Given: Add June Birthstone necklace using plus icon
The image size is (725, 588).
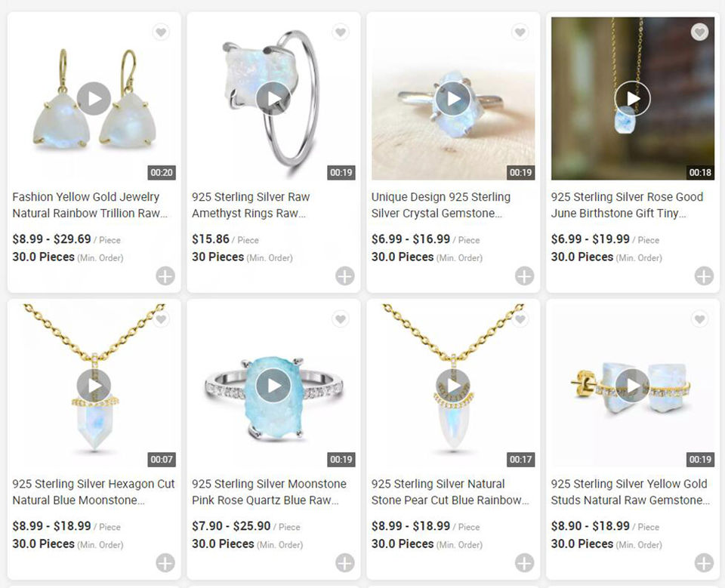Looking at the screenshot, I should tap(704, 276).
